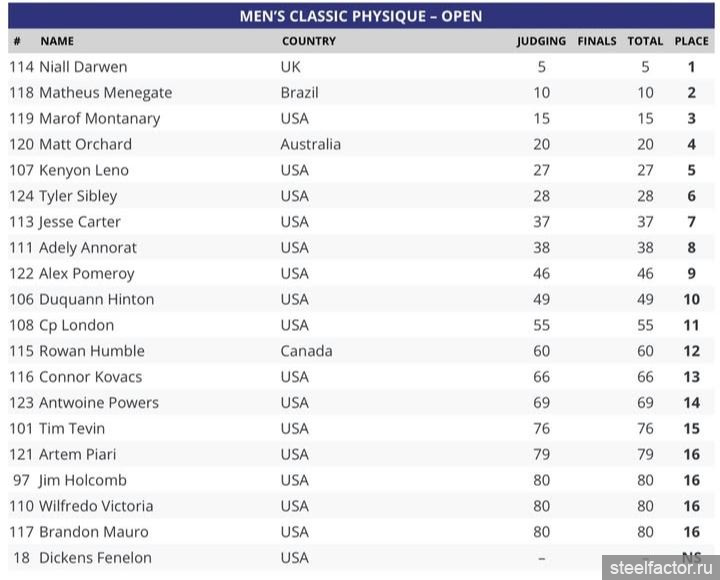Click the Men's Classic Physique – Open title
The height and width of the screenshot is (580, 720).
pos(360,16)
